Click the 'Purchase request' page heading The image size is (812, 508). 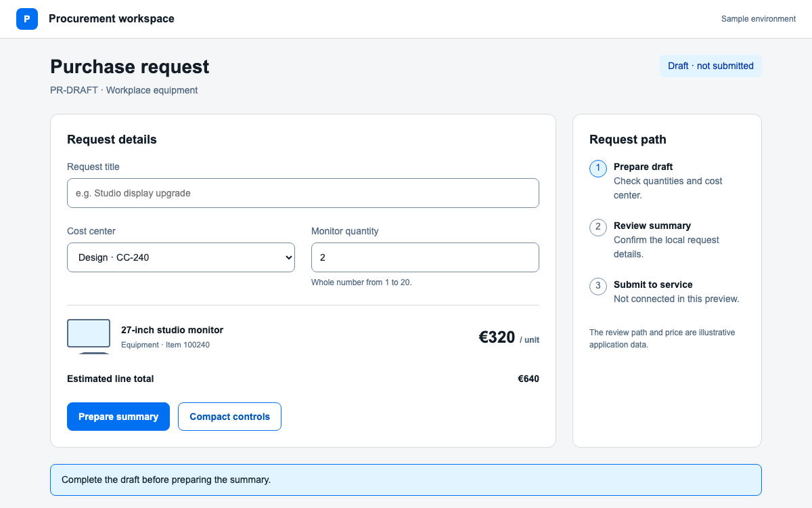(130, 66)
